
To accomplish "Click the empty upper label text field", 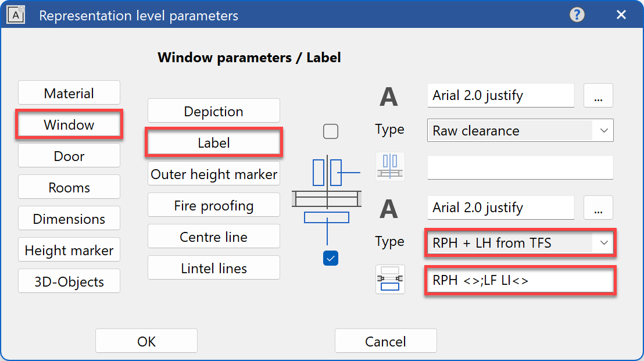I will 520,167.
